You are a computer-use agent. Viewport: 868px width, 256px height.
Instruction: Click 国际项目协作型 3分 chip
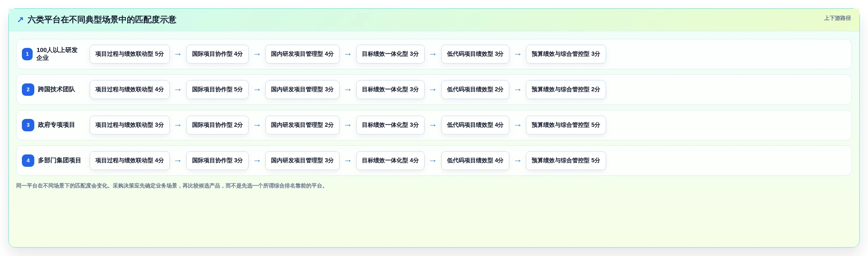point(217,161)
